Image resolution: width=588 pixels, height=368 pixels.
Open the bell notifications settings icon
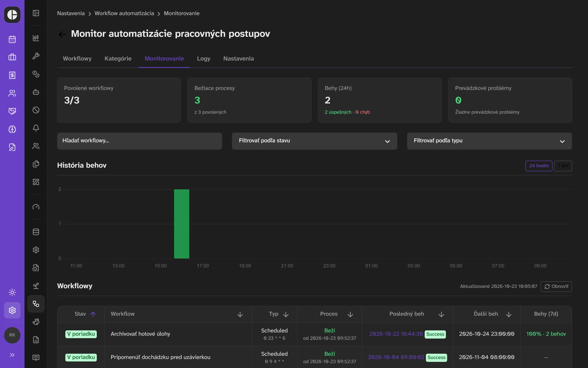pos(36,128)
